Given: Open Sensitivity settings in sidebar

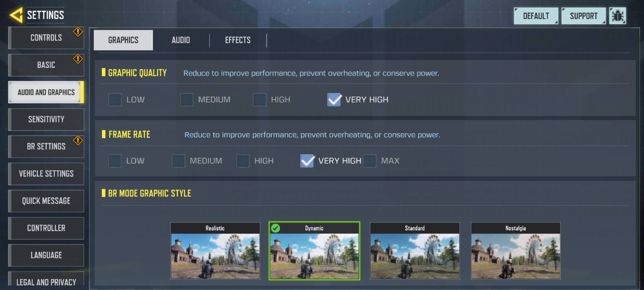Looking at the screenshot, I should coord(46,119).
